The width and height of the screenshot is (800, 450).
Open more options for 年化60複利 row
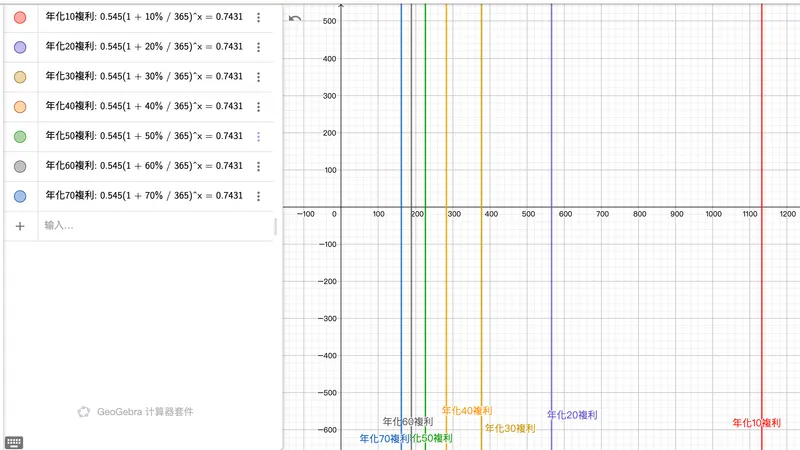click(259, 166)
